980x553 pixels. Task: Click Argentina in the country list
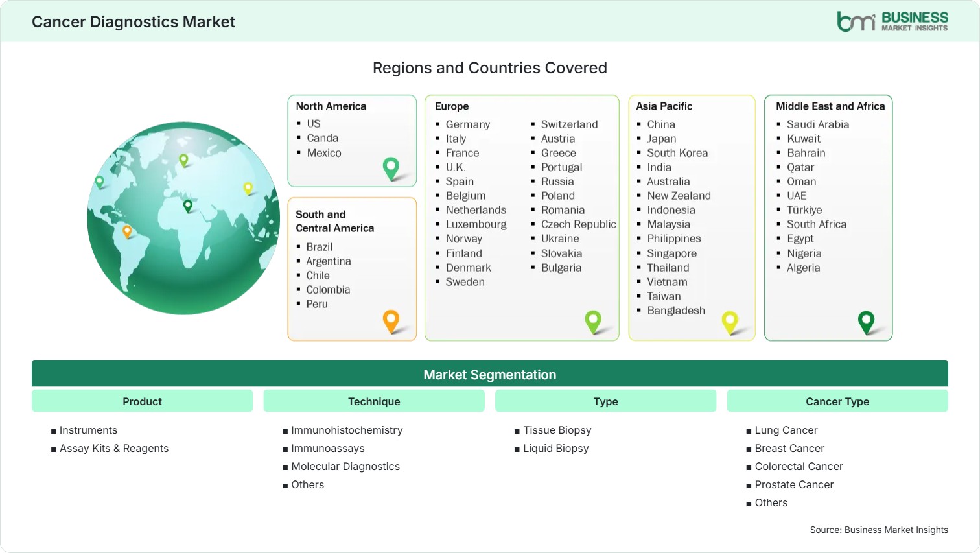(329, 261)
